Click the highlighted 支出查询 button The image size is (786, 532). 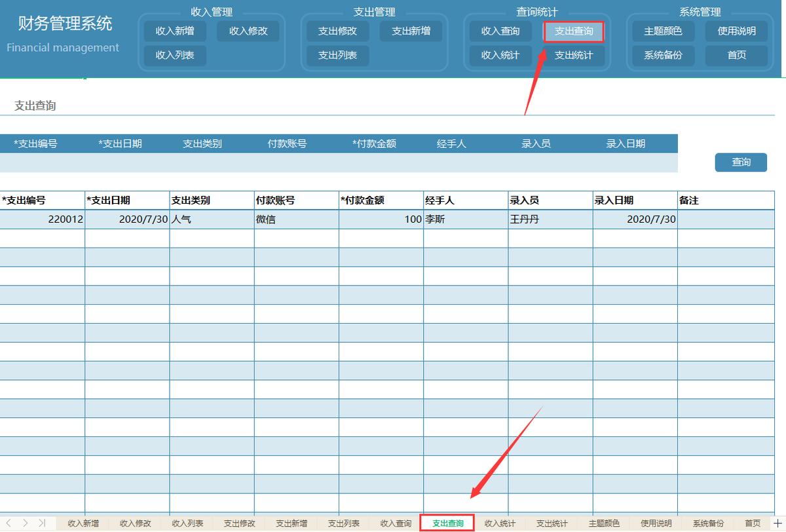tap(574, 30)
